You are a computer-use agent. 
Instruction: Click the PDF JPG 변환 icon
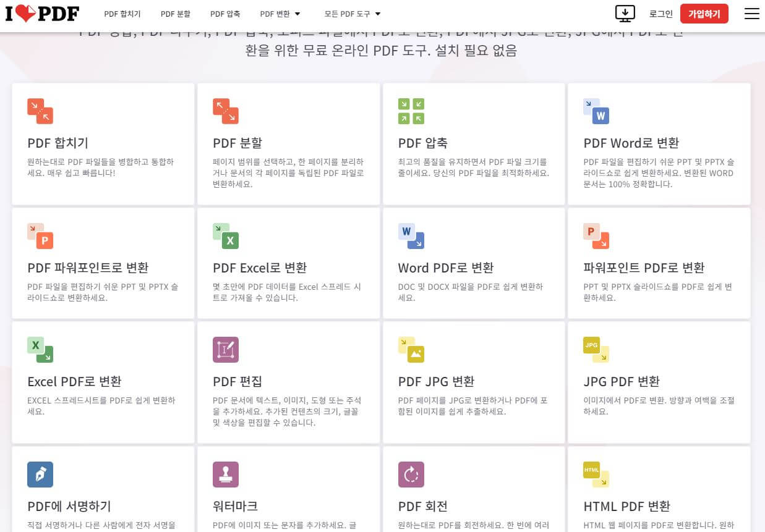point(411,349)
